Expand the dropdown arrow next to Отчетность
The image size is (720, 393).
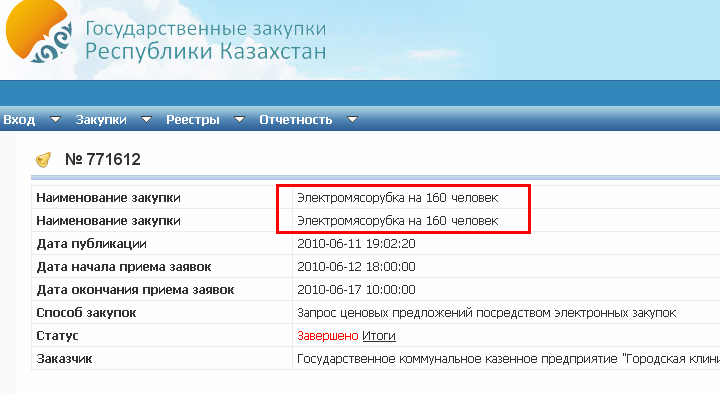click(x=352, y=120)
